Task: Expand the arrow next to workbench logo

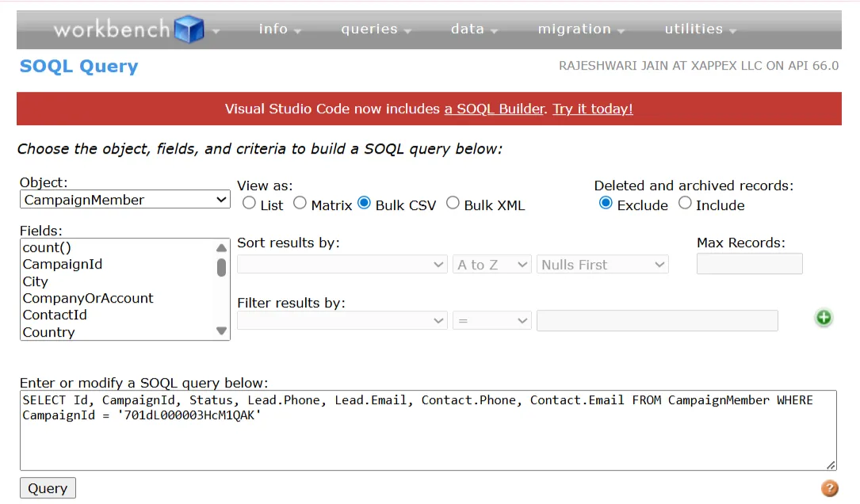Action: pyautogui.click(x=216, y=31)
